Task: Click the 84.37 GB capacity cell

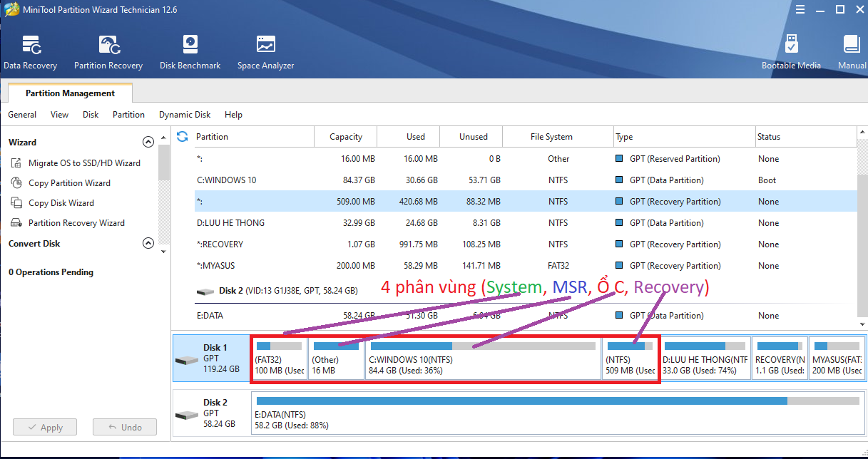Action: tap(359, 180)
